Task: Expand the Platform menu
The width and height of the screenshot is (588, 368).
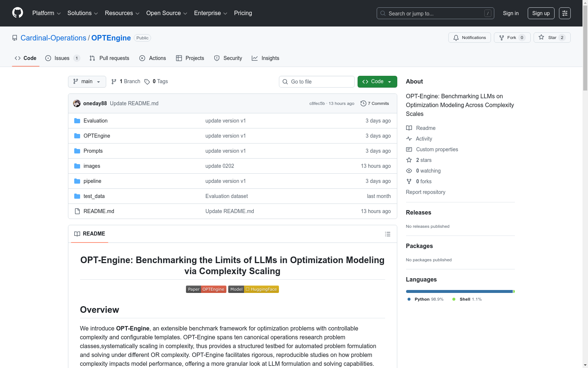Action: 47,13
